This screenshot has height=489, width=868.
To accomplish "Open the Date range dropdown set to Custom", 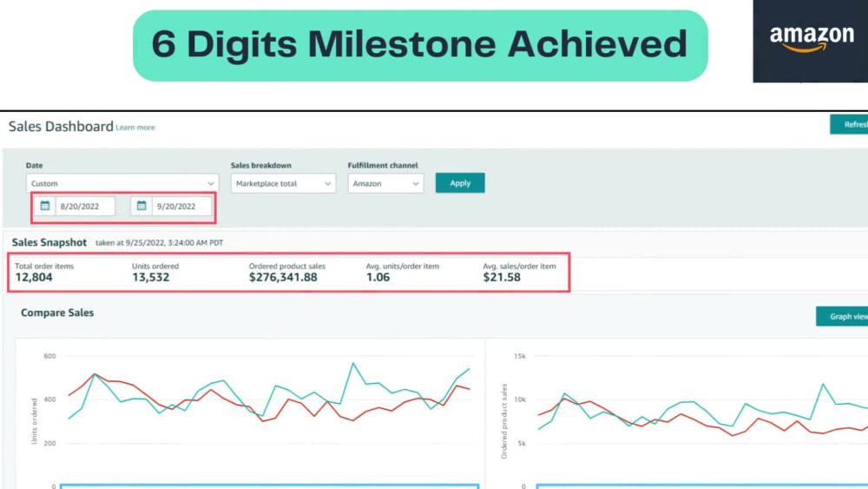I will pos(122,183).
